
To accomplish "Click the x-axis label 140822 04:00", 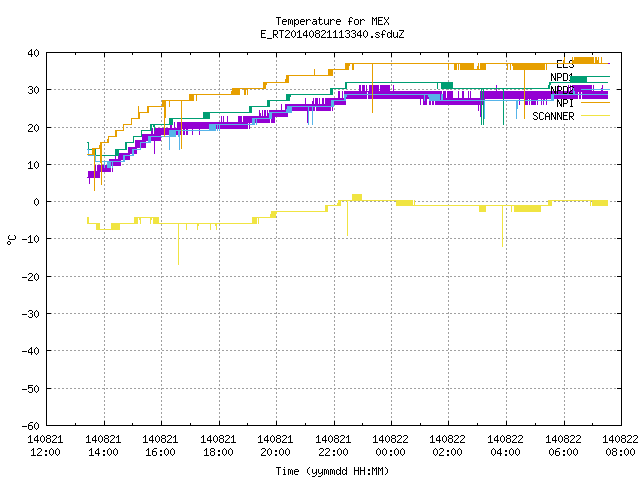I will [506, 446].
